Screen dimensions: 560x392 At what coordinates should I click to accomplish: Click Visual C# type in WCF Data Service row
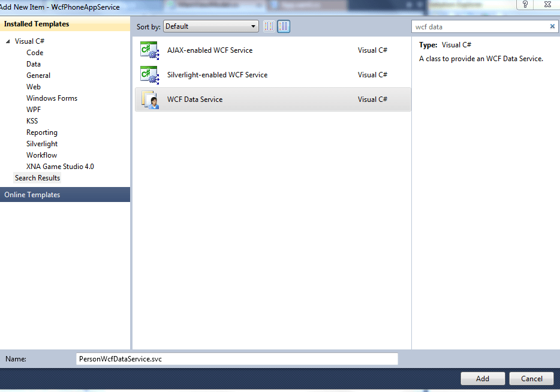pyautogui.click(x=372, y=99)
